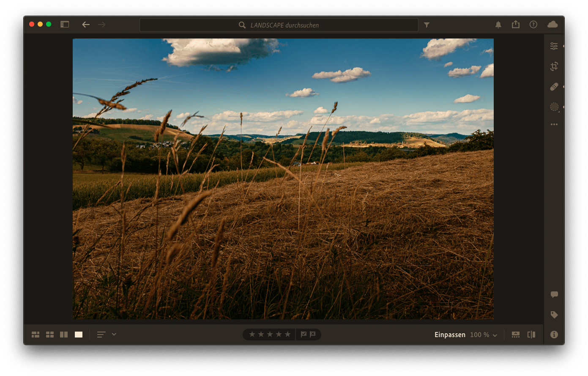Select the Healing brush tool
The width and height of the screenshot is (588, 376).
[554, 87]
